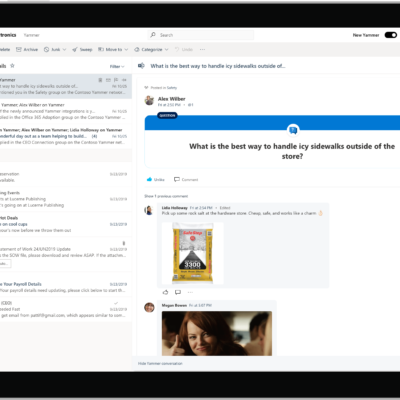The image size is (400, 400).
Task: Expand the Junk dropdown arrow
Action: (64, 50)
